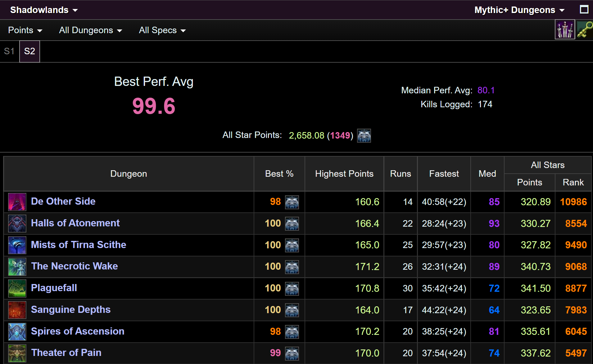The height and width of the screenshot is (364, 593).
Task: Open the Halls of Atonement link
Action: click(75, 223)
